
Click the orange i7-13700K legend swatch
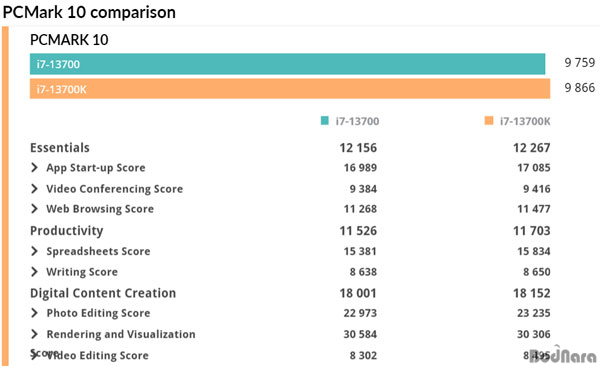tap(489, 121)
